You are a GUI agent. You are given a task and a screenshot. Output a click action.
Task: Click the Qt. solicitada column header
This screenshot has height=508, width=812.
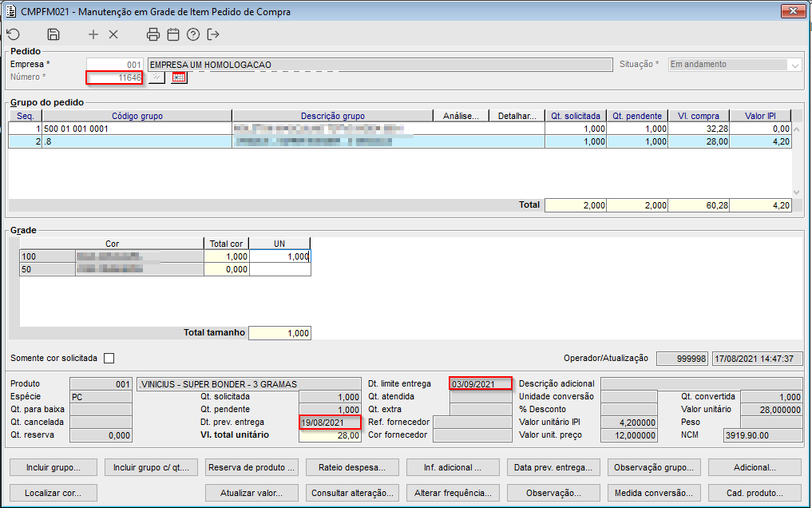point(576,116)
